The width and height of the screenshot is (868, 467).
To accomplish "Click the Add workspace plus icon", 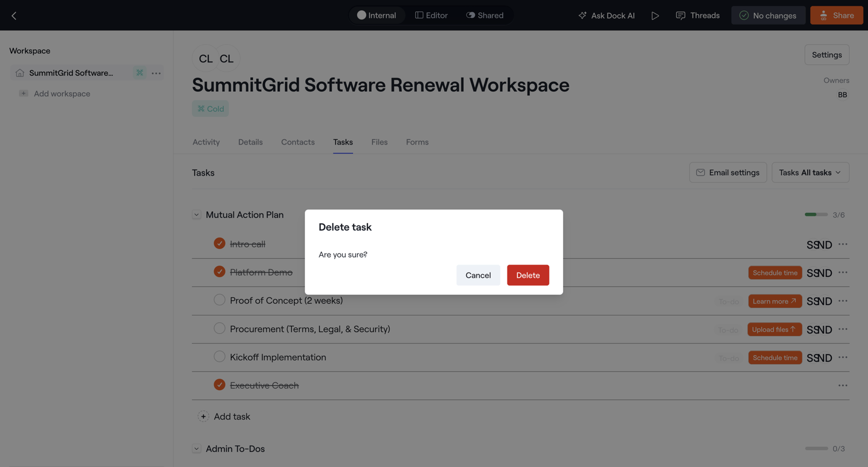I will pos(24,94).
